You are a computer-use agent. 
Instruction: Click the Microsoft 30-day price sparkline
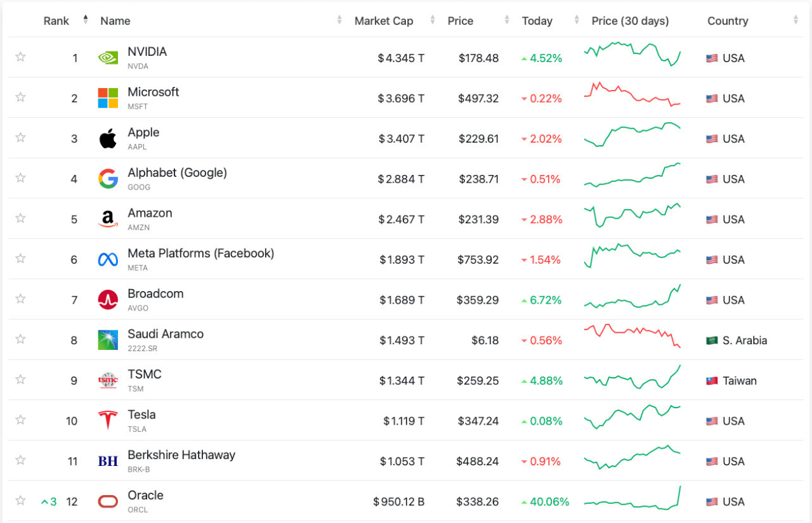(x=632, y=96)
